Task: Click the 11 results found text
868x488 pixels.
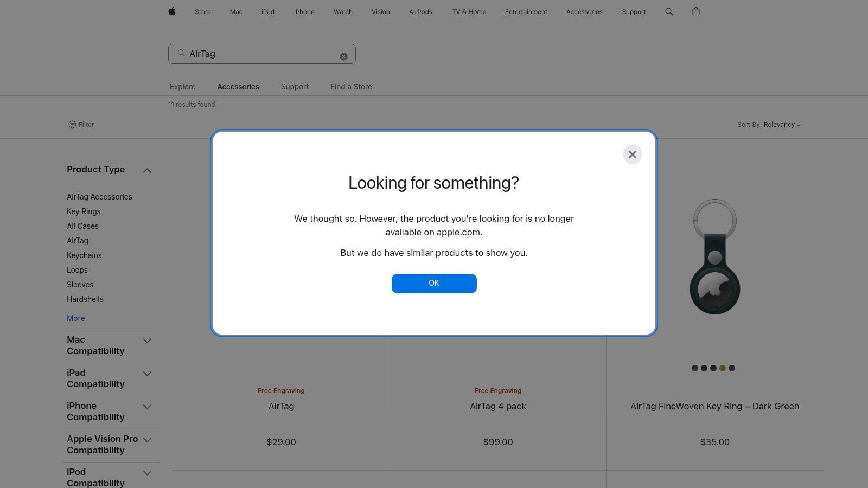Action: pyautogui.click(x=192, y=105)
